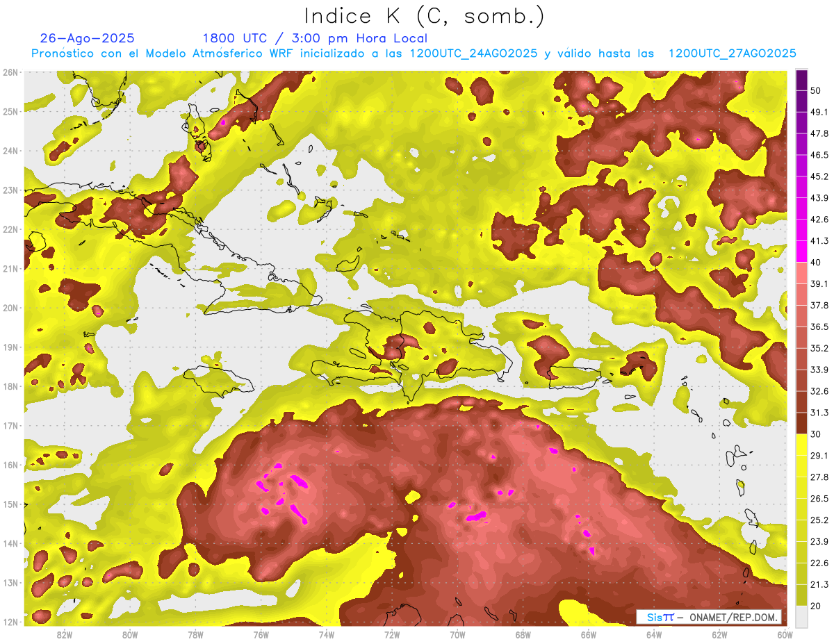Click the '23N' latitude label
Image resolution: width=834 pixels, height=644 pixels.
(10, 190)
